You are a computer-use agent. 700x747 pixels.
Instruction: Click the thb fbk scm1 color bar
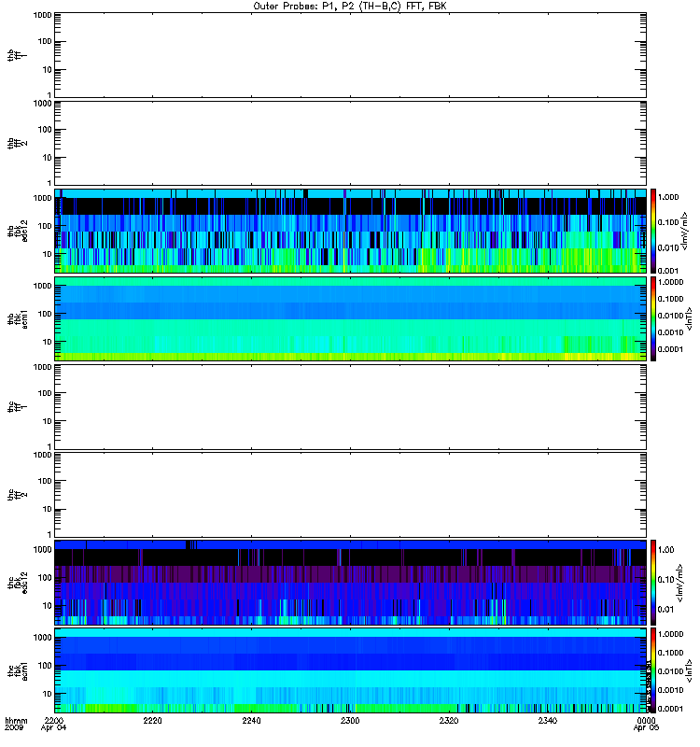[652, 318]
